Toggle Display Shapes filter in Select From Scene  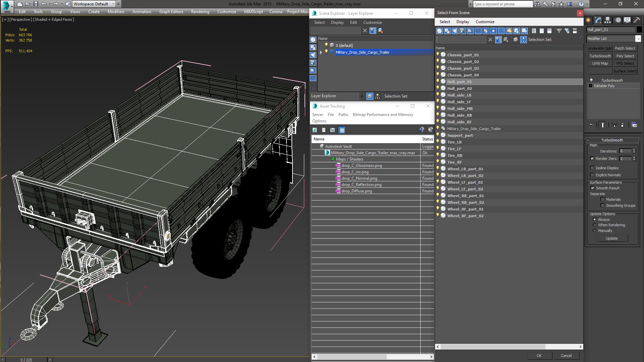click(447, 31)
